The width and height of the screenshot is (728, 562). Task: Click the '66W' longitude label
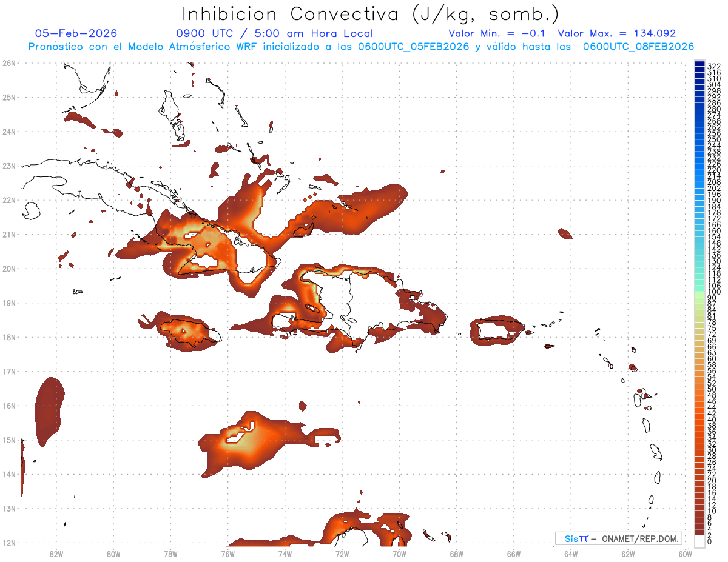pyautogui.click(x=514, y=554)
